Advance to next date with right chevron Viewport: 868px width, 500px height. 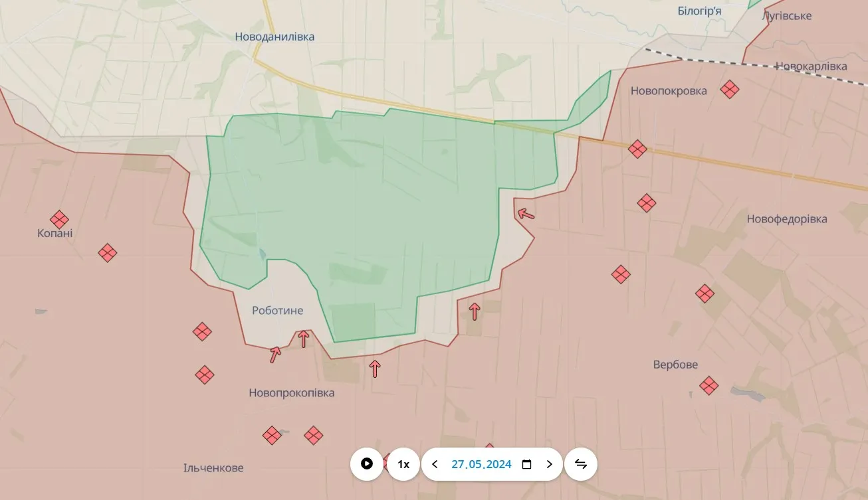pos(549,464)
